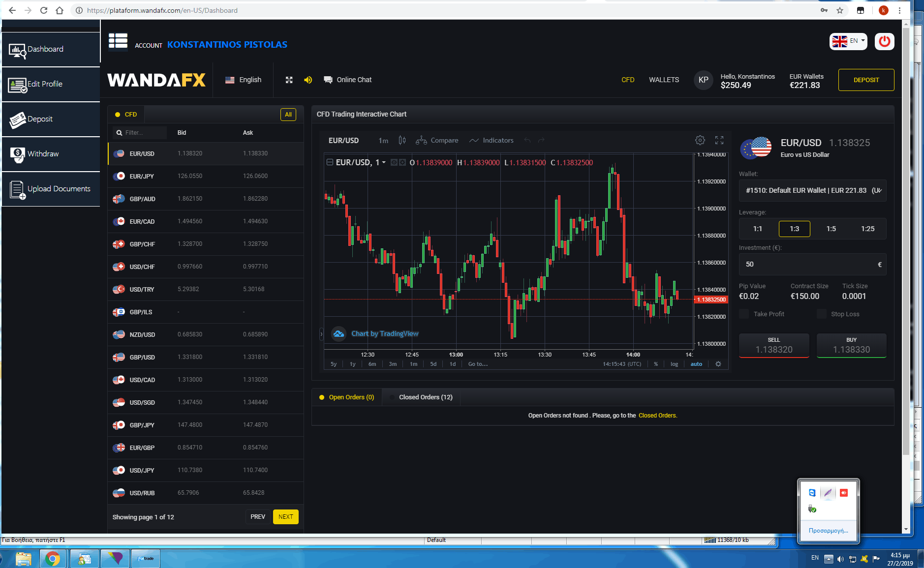
Task: Open the hamburger list menu icon
Action: tap(118, 42)
